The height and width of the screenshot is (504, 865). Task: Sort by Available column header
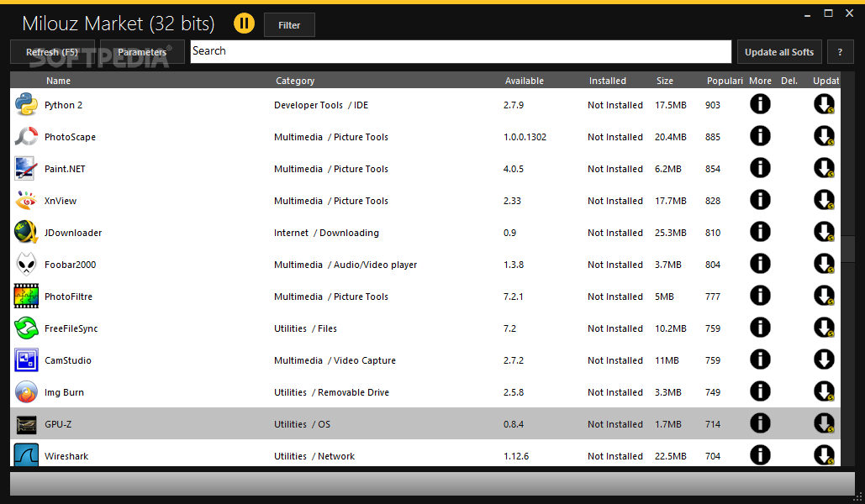(x=524, y=81)
